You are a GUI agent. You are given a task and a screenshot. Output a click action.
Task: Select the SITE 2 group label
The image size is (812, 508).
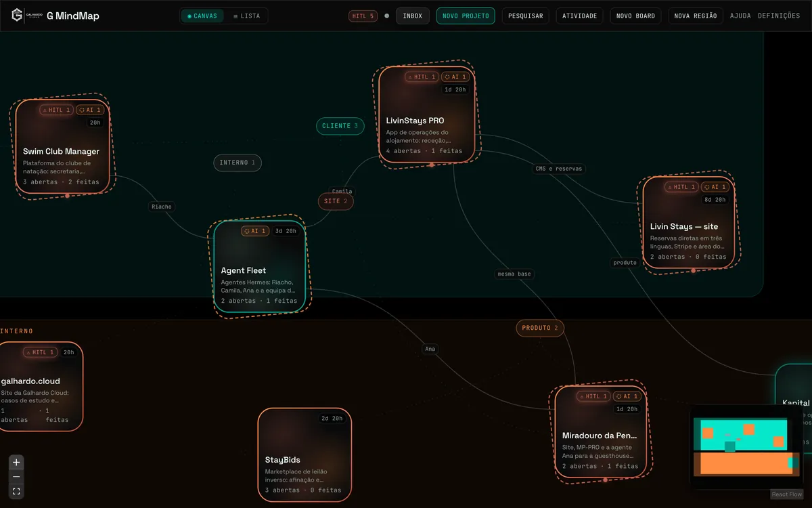[x=336, y=201]
